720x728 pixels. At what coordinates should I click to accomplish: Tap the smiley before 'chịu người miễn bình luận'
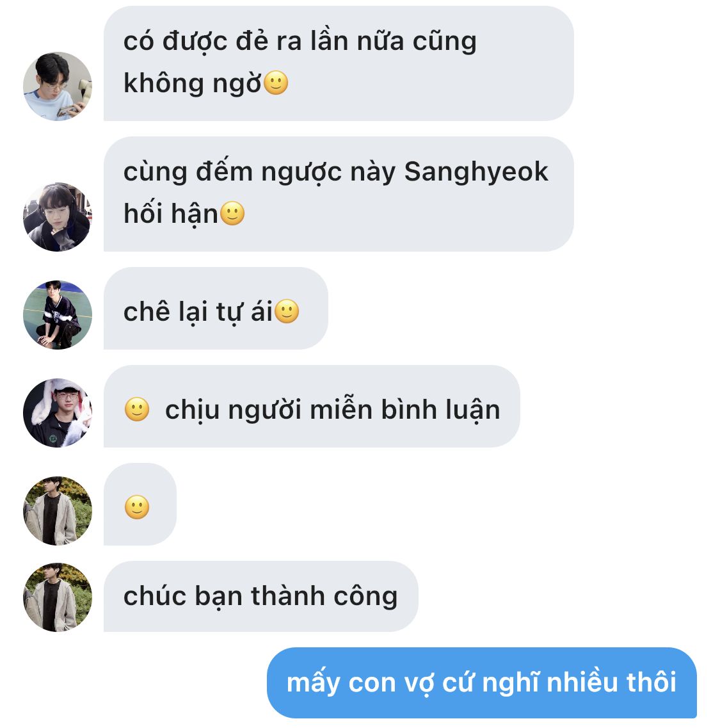pos(137,410)
